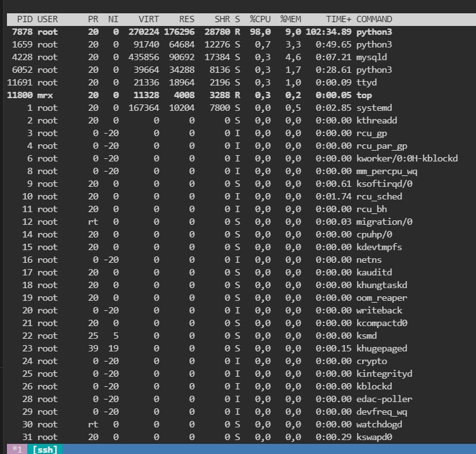The height and width of the screenshot is (454, 476).
Task: Click the ksoftirqd/0 process name
Action: click(384, 184)
